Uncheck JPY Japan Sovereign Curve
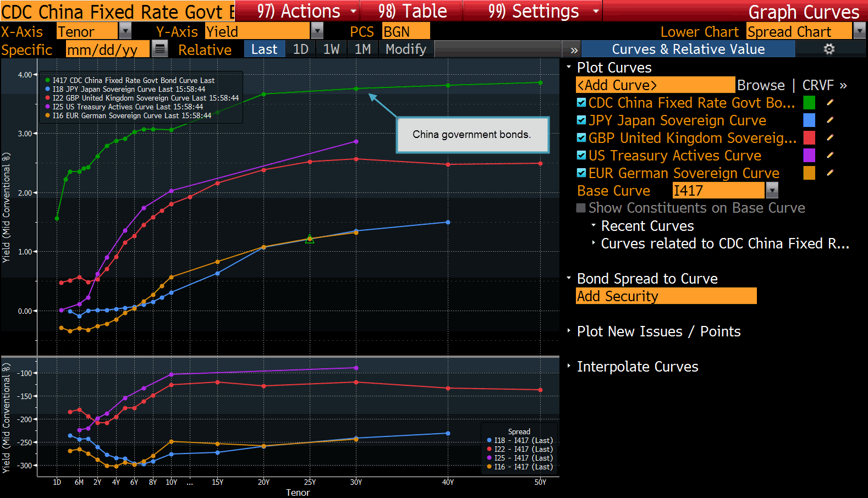The image size is (868, 498). tap(581, 120)
